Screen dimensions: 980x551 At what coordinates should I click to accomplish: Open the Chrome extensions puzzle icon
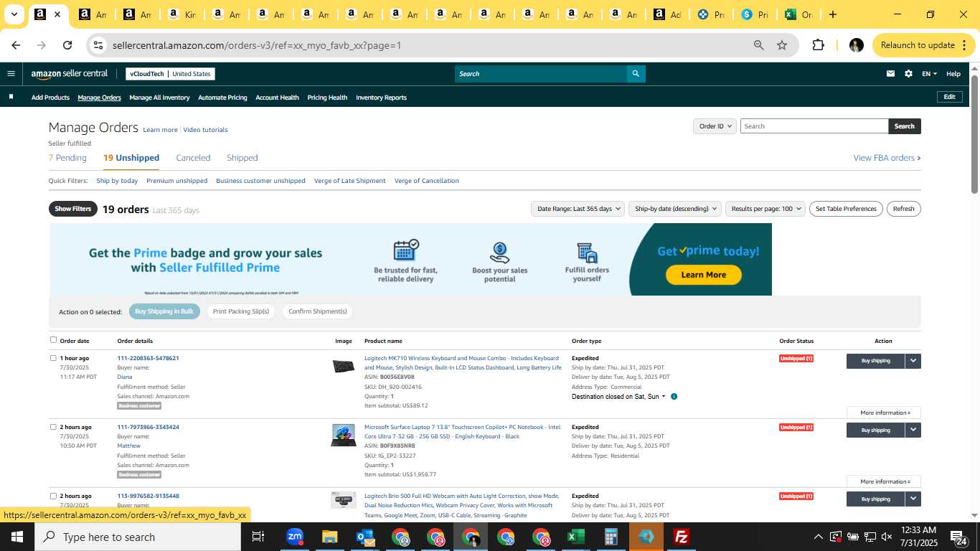click(x=818, y=45)
